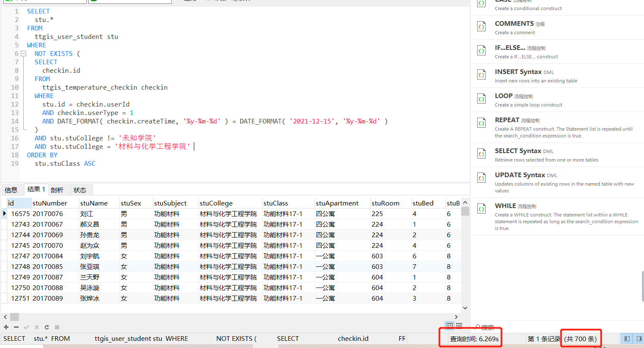Screen dimensions: 644x348
Task: Click the stuClass column header
Action: coord(288,203)
